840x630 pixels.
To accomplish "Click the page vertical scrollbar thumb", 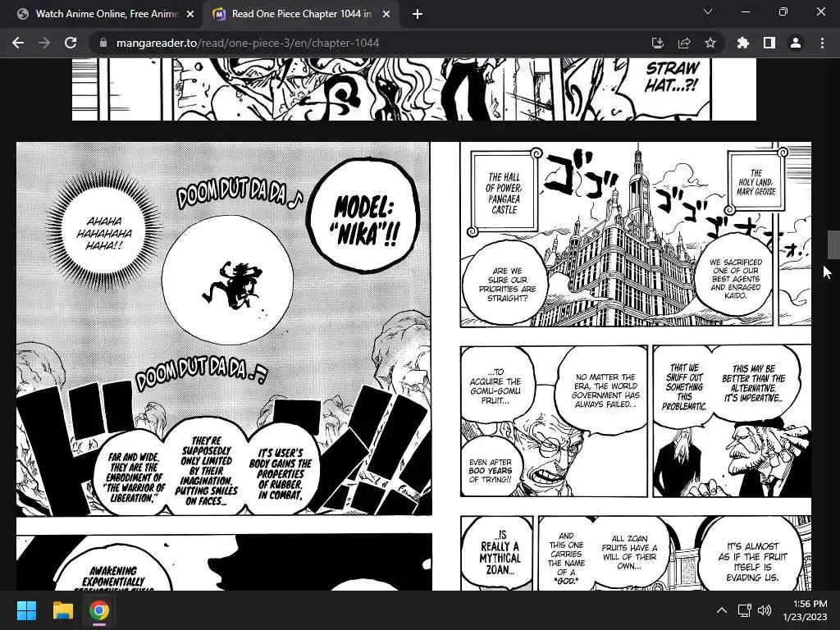I will (833, 244).
